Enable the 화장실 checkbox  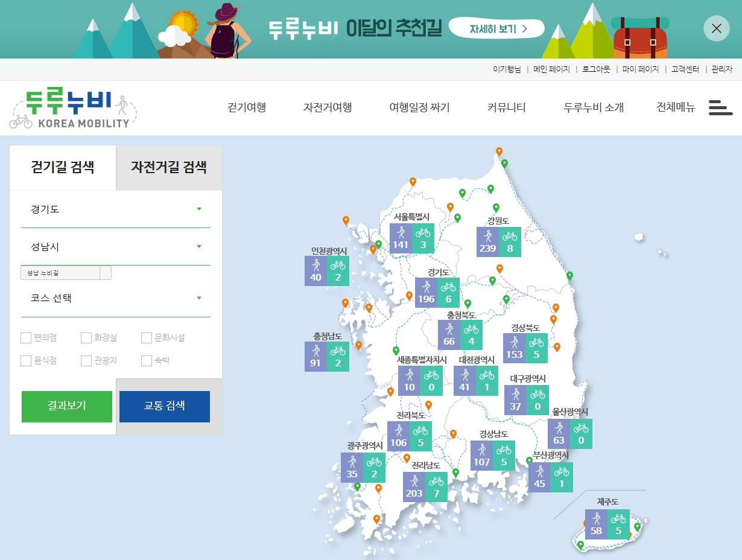[x=86, y=338]
